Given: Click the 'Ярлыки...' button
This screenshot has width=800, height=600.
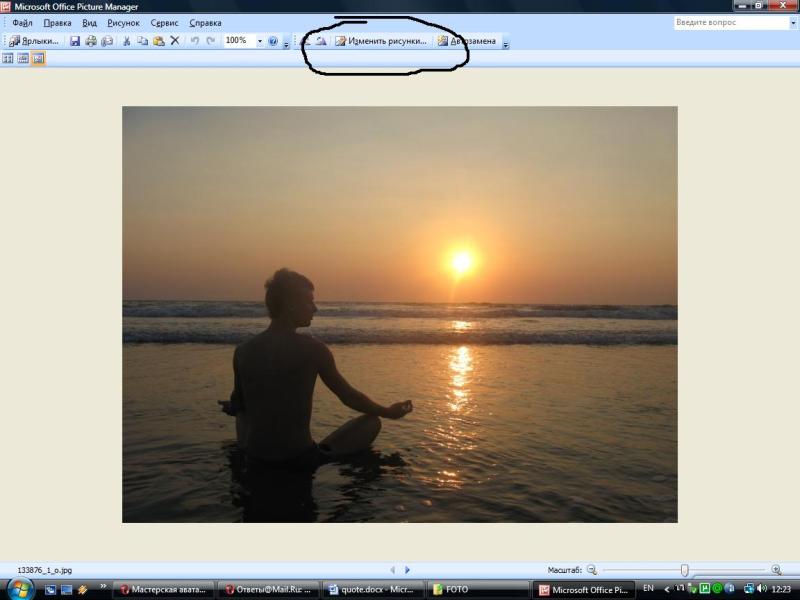Looking at the screenshot, I should [x=35, y=41].
